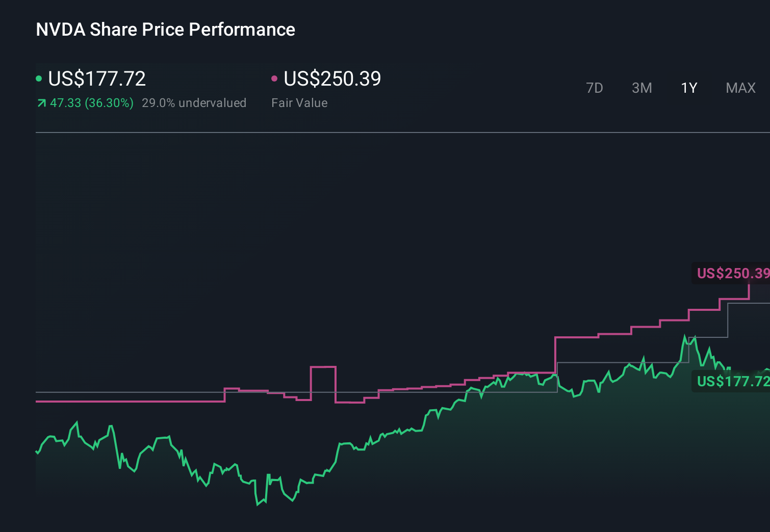Screen dimensions: 770x532
Task: Switch to the MAX time range
Action: (x=740, y=88)
